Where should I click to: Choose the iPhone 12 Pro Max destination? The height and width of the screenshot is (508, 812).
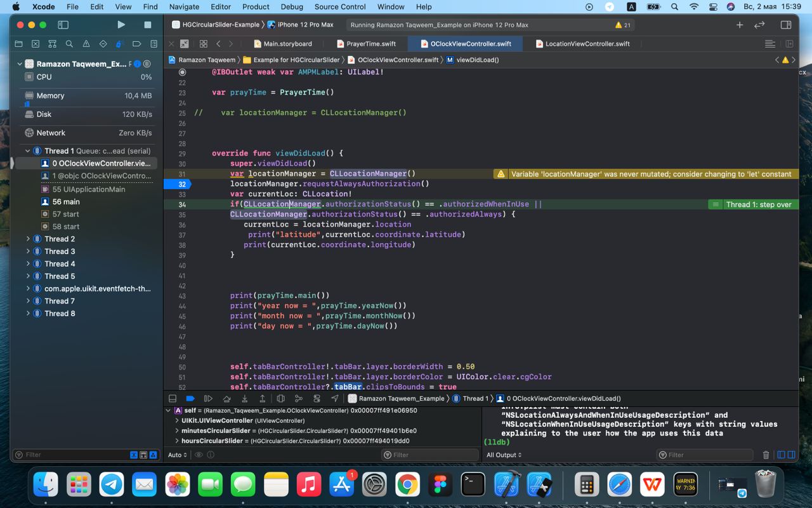(300, 25)
